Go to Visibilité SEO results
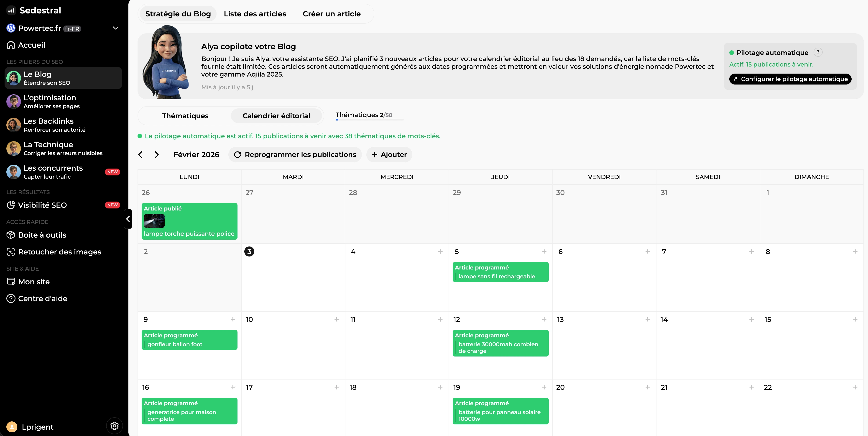The image size is (868, 436). tap(42, 205)
